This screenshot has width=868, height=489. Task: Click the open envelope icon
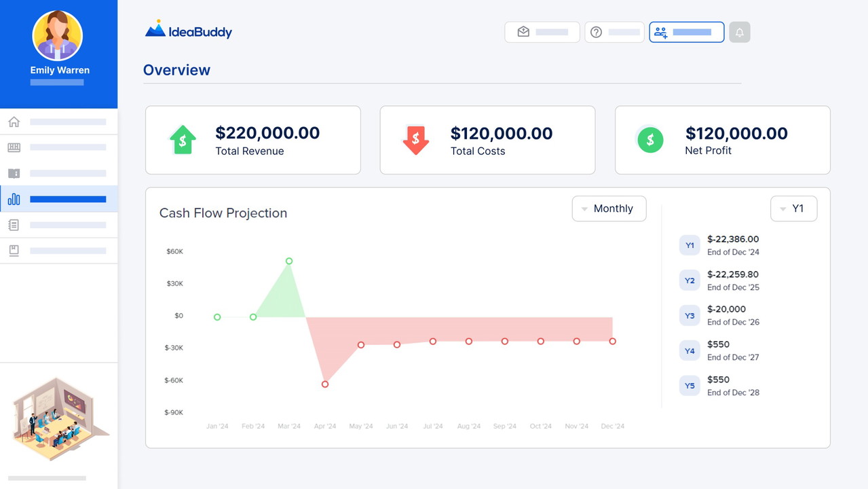[x=523, y=32]
